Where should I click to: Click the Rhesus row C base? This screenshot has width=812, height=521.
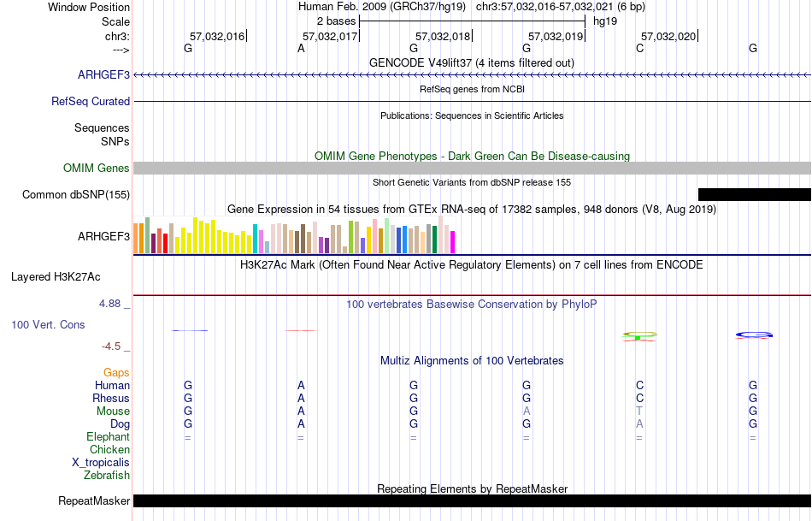point(639,398)
